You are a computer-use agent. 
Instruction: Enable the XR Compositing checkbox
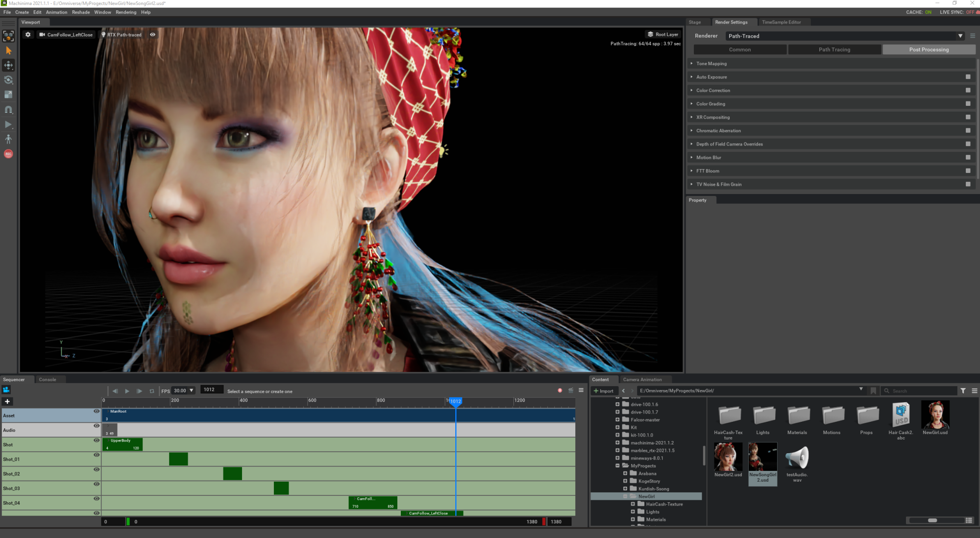coord(968,117)
